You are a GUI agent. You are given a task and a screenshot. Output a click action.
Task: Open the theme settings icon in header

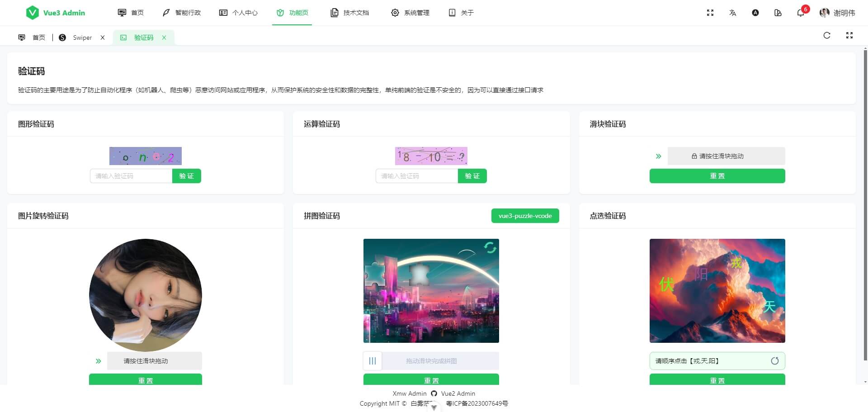[778, 13]
